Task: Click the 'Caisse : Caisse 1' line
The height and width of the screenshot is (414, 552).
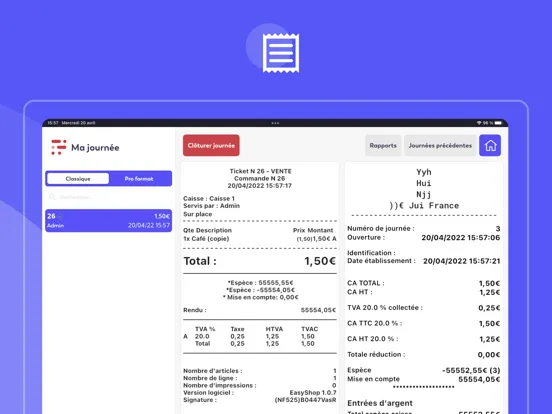Action: [x=209, y=199]
